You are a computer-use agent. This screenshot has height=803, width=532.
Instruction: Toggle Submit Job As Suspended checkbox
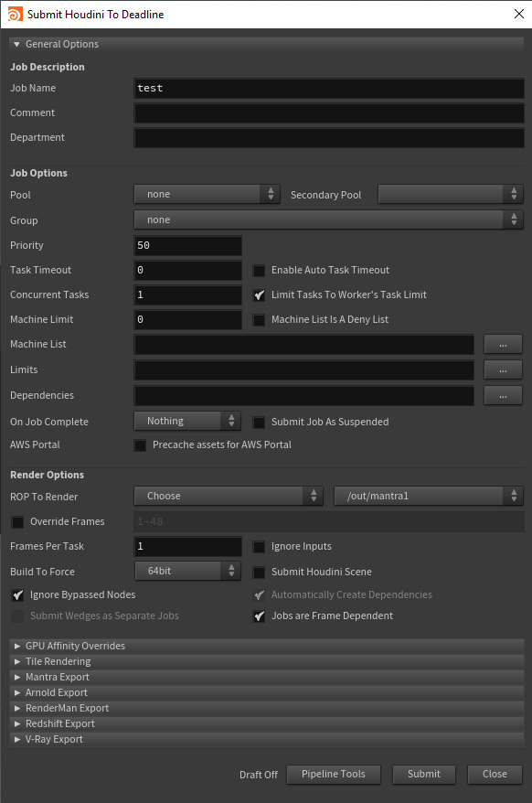259,422
